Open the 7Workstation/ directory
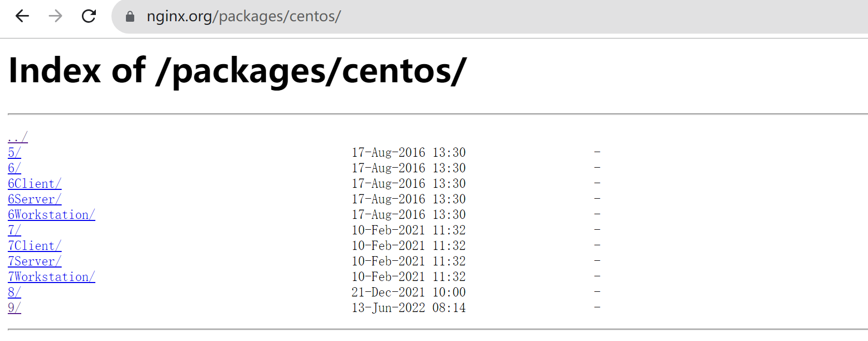 click(51, 276)
